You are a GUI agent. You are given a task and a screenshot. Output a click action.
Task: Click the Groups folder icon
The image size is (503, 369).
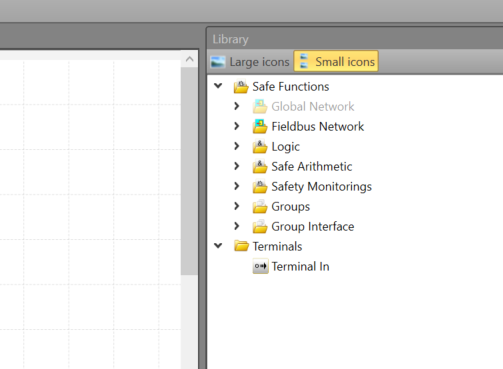(260, 206)
